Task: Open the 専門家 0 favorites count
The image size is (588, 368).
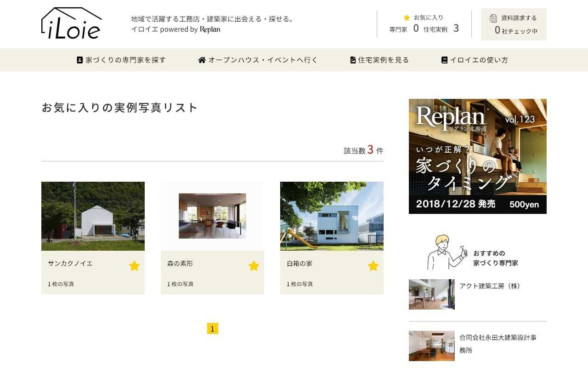Action: [x=404, y=29]
